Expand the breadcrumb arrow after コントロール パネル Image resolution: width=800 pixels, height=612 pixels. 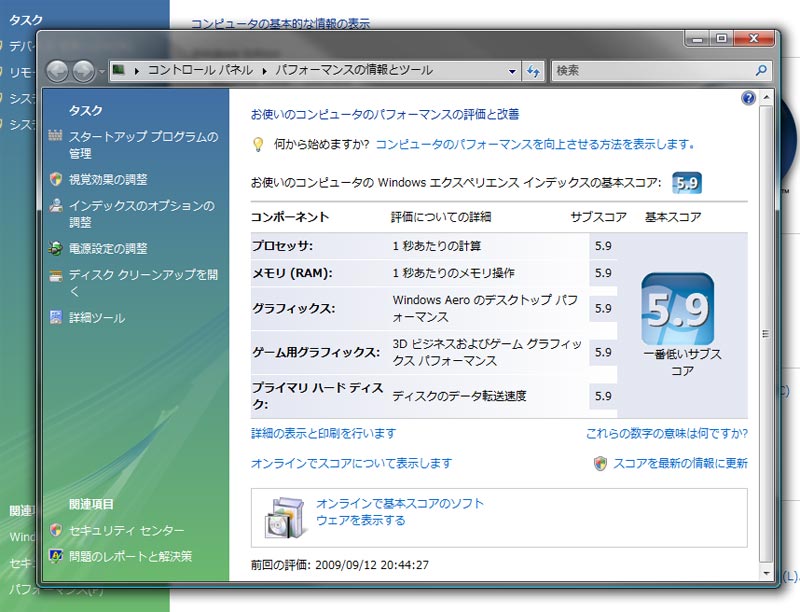point(266,71)
